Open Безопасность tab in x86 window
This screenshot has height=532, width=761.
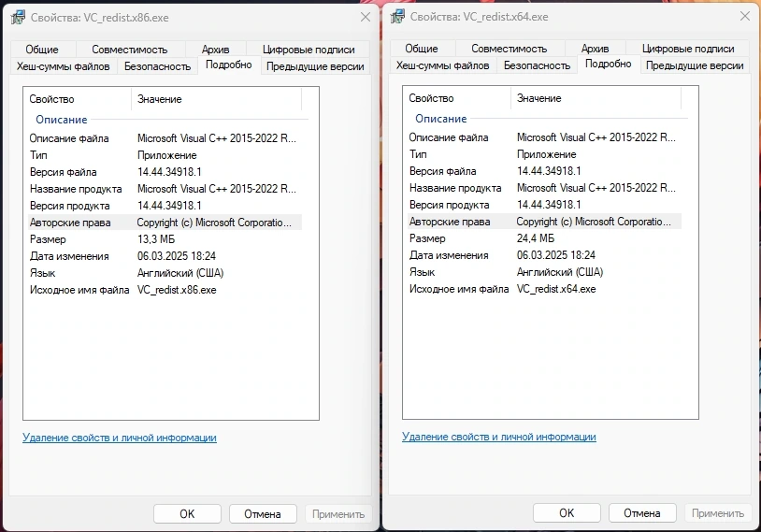click(157, 66)
